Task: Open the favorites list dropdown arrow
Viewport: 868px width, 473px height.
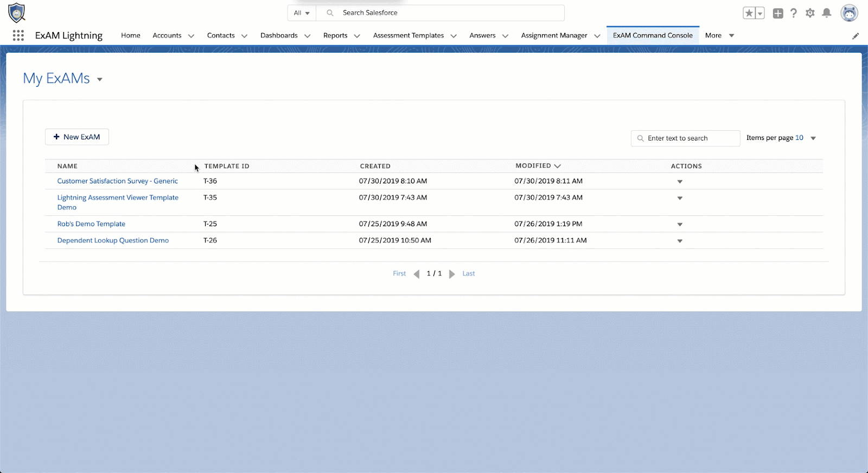Action: [x=760, y=13]
